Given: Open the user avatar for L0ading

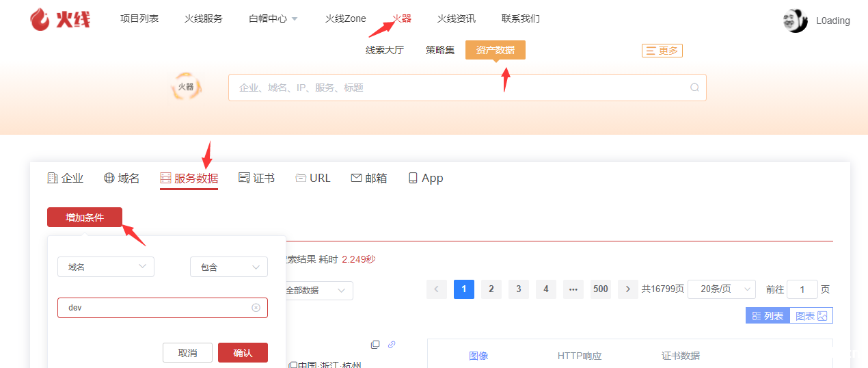Looking at the screenshot, I should [795, 21].
